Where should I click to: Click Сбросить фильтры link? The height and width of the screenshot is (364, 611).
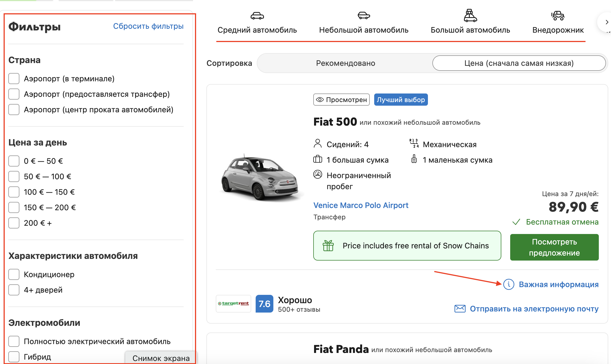pyautogui.click(x=148, y=26)
